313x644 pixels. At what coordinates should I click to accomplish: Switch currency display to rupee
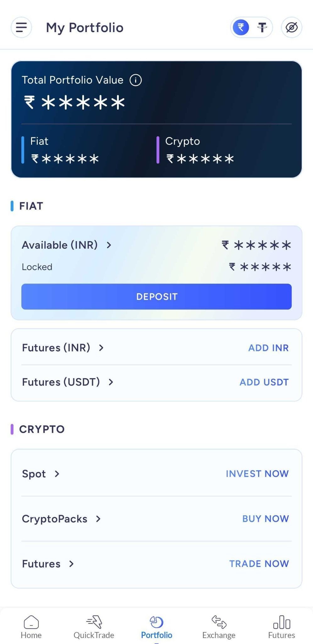[x=241, y=27]
